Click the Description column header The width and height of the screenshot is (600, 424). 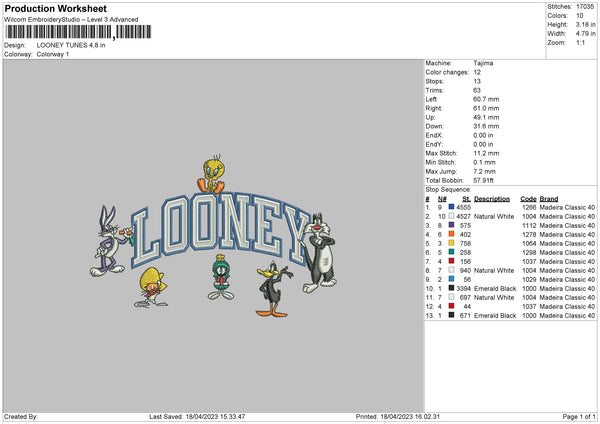pyautogui.click(x=492, y=199)
